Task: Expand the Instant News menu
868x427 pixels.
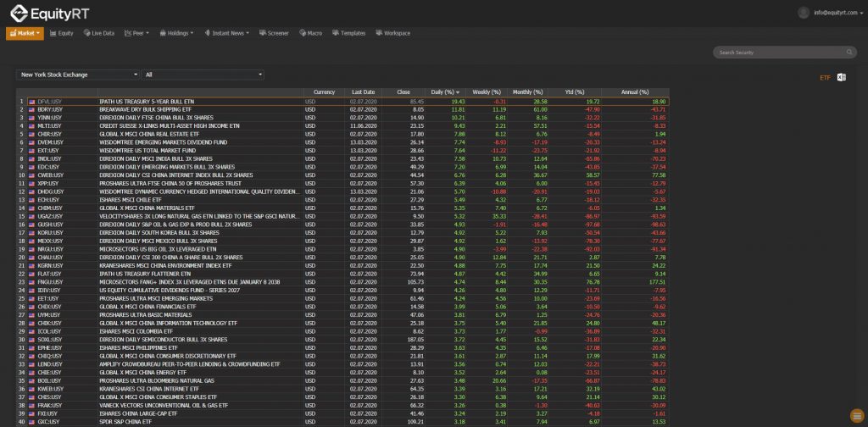Action: click(226, 33)
